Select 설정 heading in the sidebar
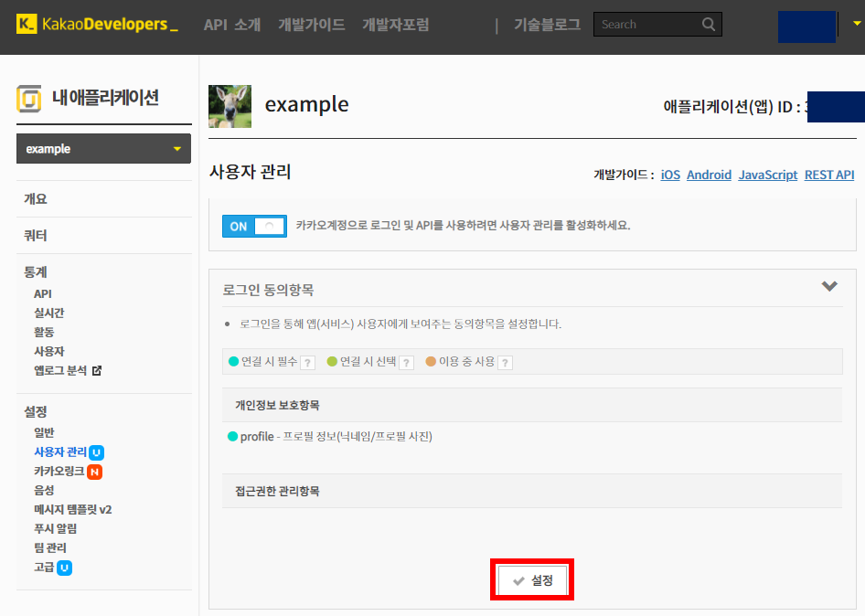 pyautogui.click(x=36, y=411)
